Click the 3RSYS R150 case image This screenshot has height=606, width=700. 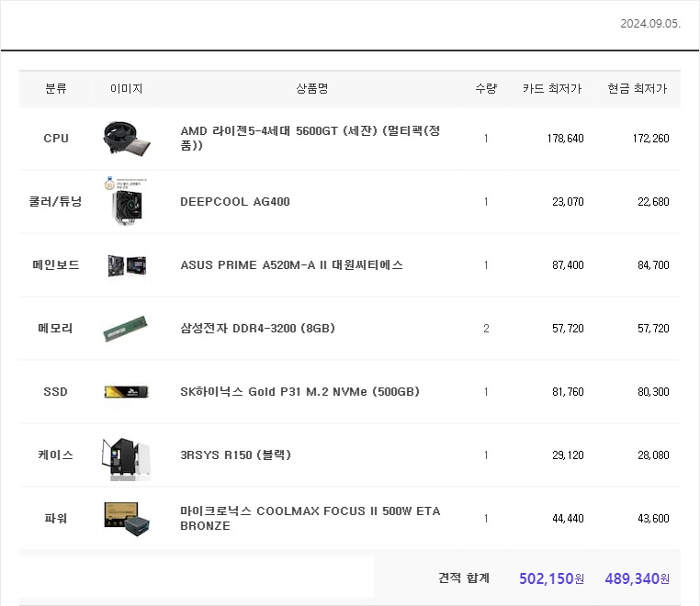click(126, 456)
